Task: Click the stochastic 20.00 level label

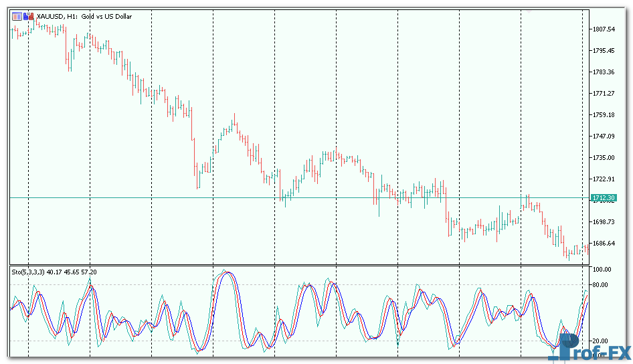Action: 602,341
